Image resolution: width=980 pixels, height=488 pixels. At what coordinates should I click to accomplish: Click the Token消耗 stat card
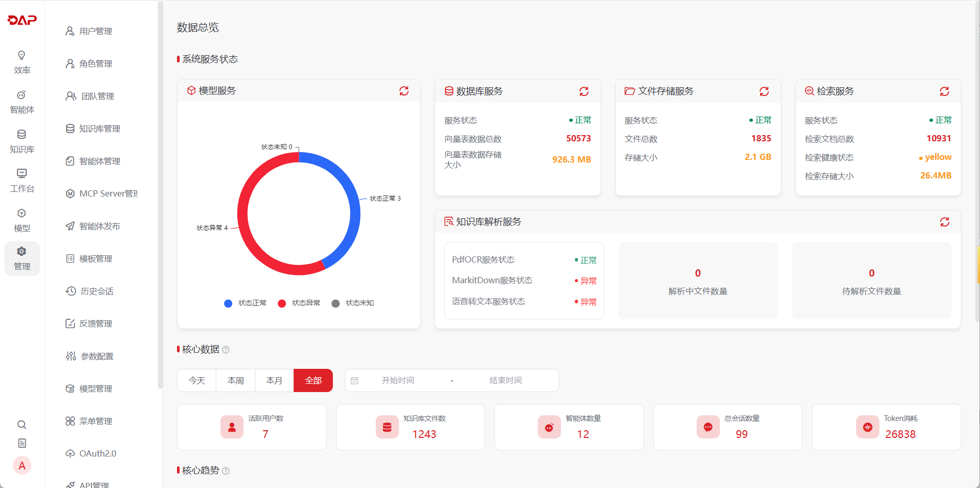[x=886, y=427]
